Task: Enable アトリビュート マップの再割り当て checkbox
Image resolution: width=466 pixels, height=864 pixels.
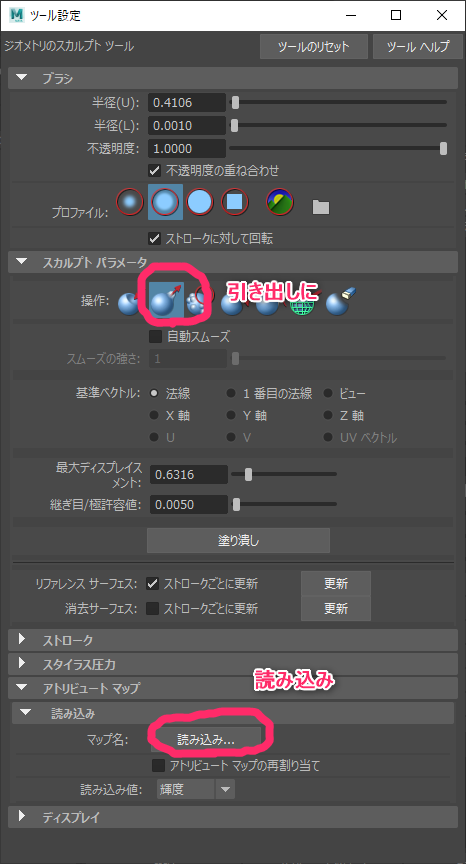Action: [x=159, y=765]
